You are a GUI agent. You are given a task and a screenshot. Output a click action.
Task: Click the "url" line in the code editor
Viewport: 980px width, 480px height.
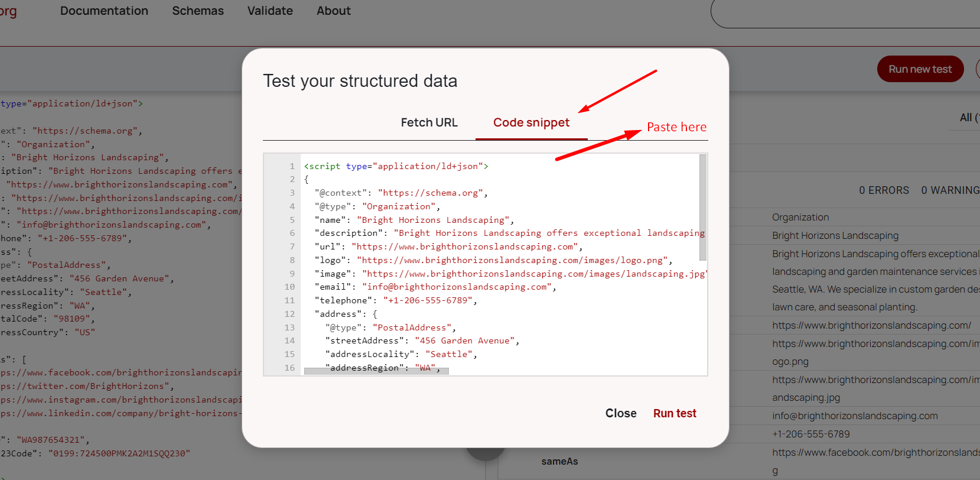click(x=449, y=247)
